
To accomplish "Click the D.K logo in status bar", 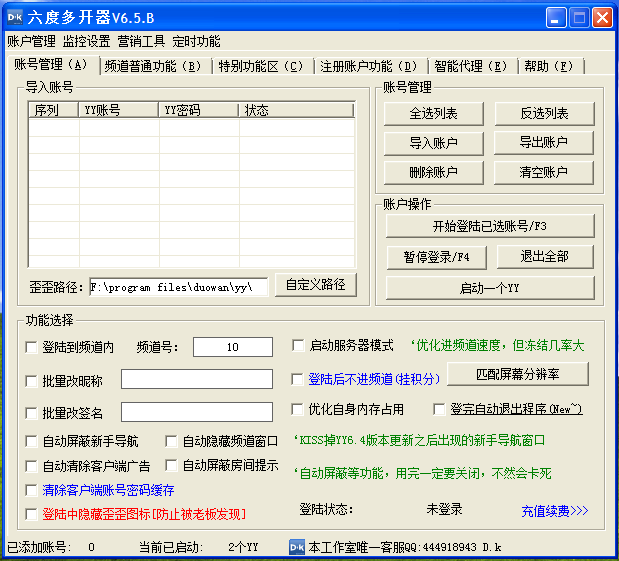I will (x=296, y=547).
